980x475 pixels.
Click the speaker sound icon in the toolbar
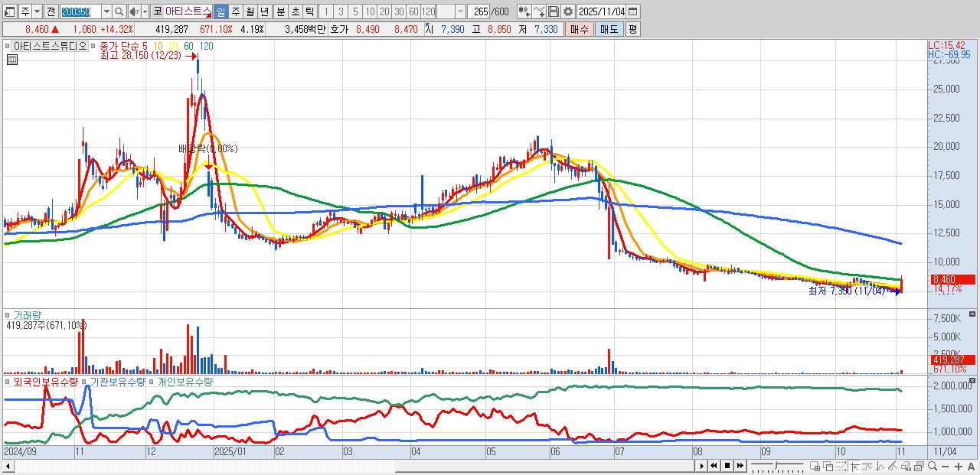134,11
